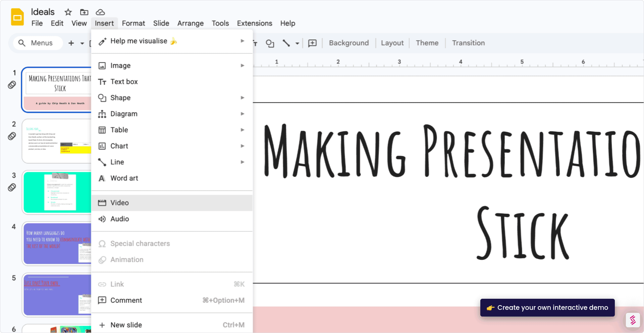
Task: Open the Extensions menu
Action: click(x=255, y=23)
